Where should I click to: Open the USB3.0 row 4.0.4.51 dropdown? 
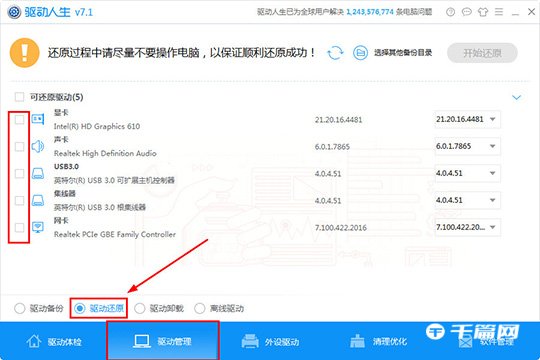click(467, 173)
